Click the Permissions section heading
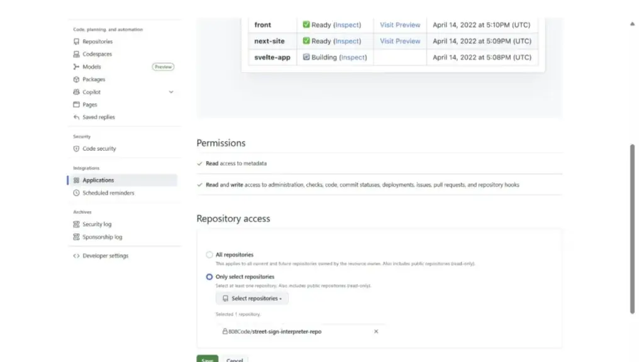 [x=221, y=143]
